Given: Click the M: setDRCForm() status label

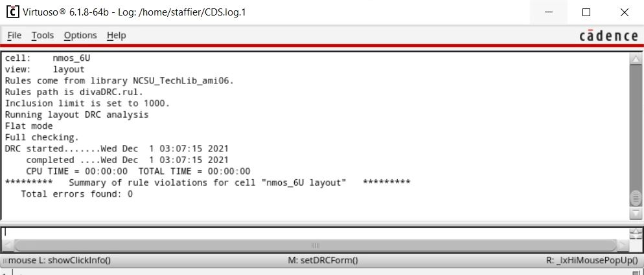Looking at the screenshot, I should 323,260.
